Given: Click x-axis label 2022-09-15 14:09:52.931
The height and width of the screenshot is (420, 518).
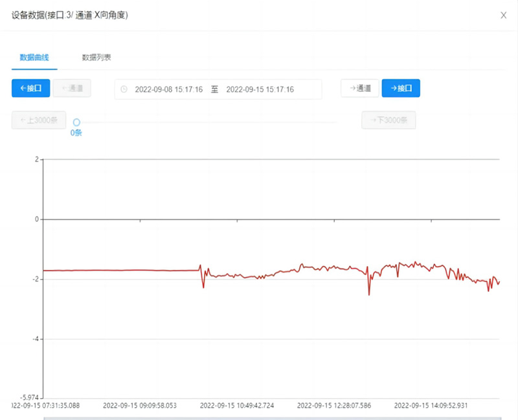Looking at the screenshot, I should pyautogui.click(x=430, y=405).
